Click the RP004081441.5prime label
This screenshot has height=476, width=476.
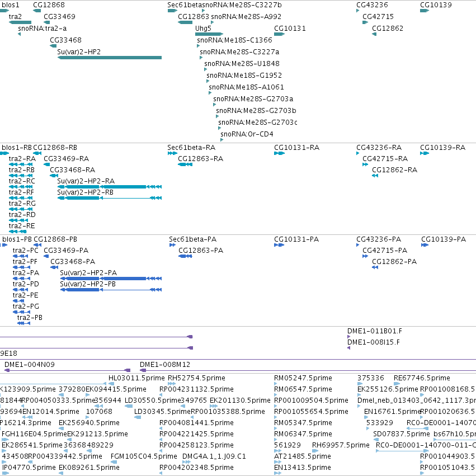(196, 422)
